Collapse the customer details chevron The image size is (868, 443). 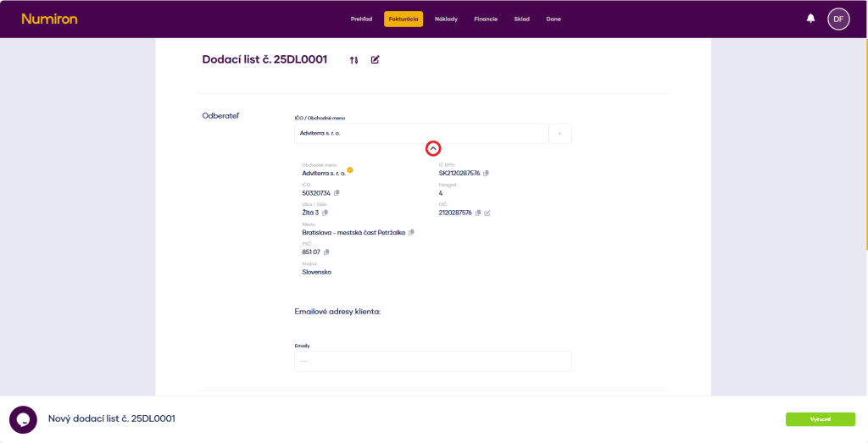coord(433,148)
